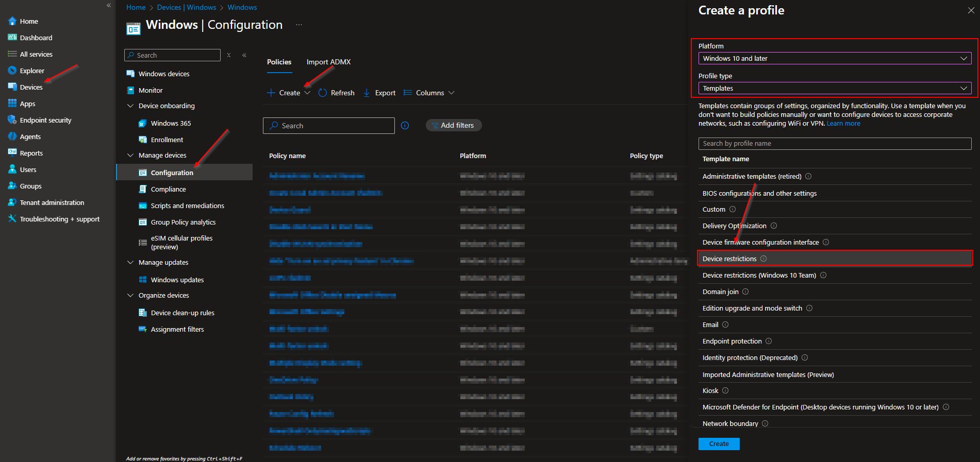Click the Add filters button
This screenshot has height=462, width=980.
(x=454, y=125)
